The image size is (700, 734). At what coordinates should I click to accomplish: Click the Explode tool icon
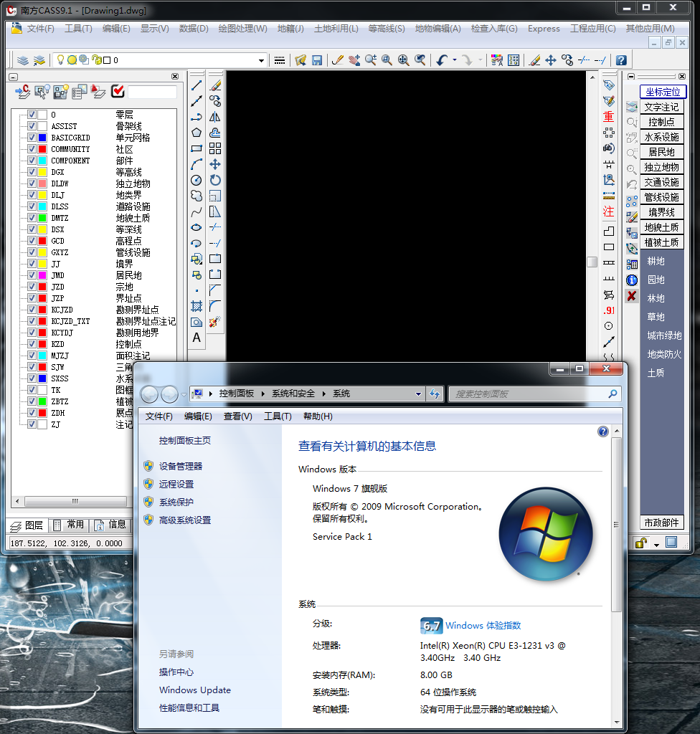(215, 322)
